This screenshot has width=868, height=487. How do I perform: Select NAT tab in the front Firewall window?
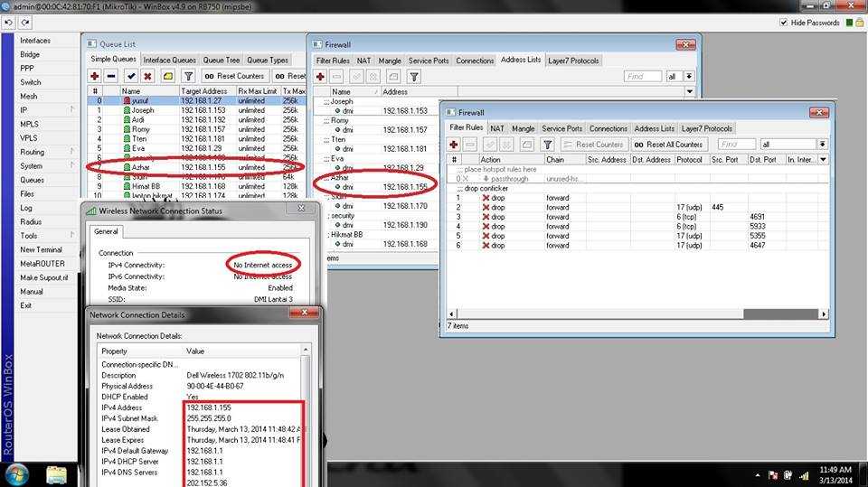497,128
